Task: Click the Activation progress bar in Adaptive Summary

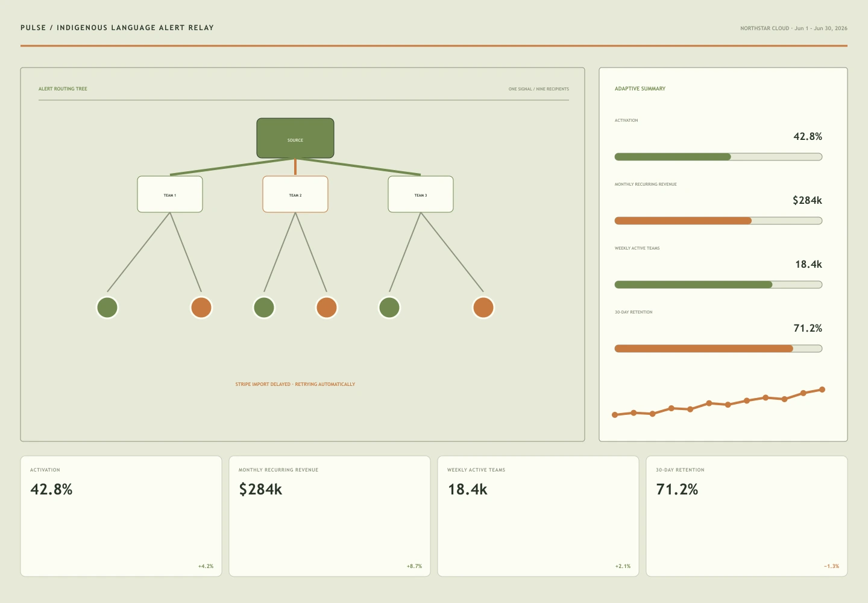Action: click(x=719, y=157)
